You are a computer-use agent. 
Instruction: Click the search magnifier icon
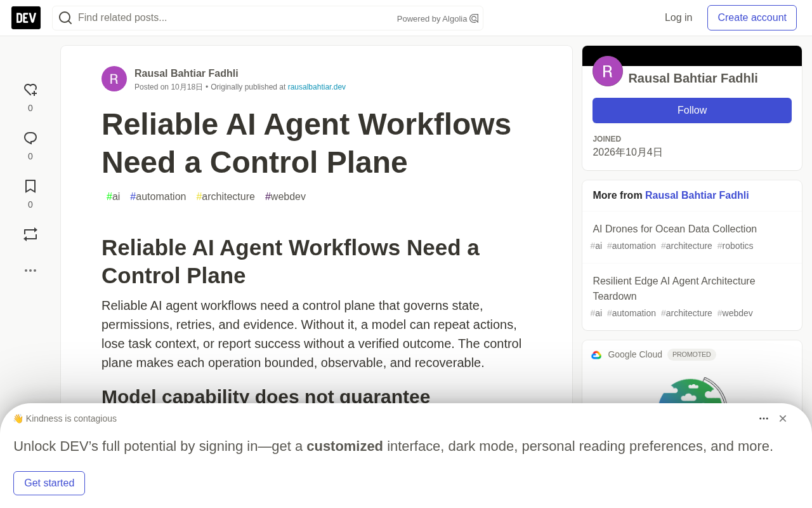click(65, 18)
